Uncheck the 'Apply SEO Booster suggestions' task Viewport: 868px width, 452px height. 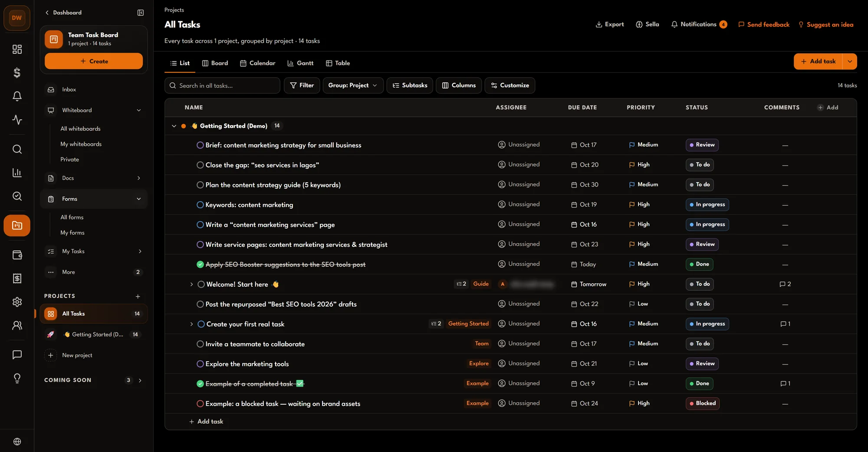click(x=200, y=264)
